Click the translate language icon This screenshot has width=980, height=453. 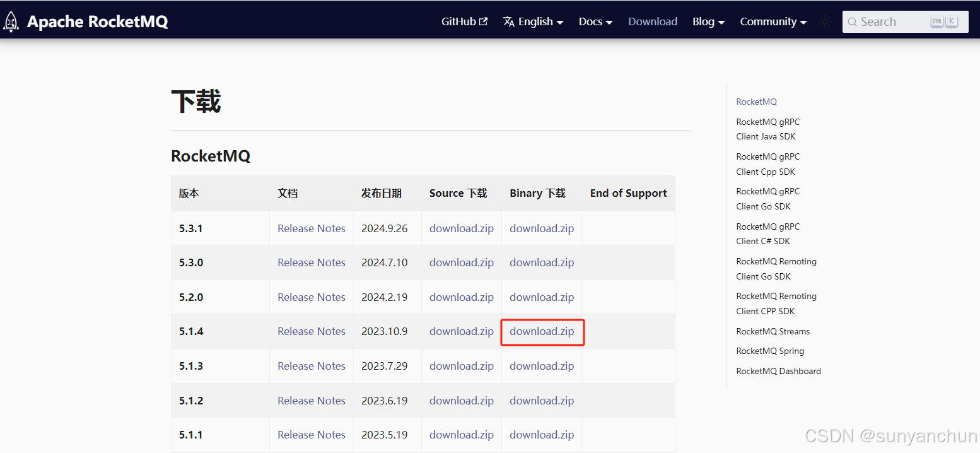click(509, 21)
